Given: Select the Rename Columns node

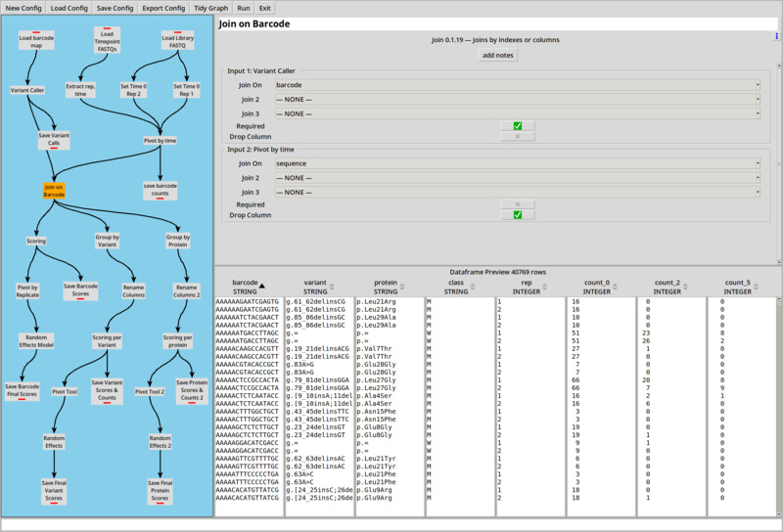Looking at the screenshot, I should 133,291.
